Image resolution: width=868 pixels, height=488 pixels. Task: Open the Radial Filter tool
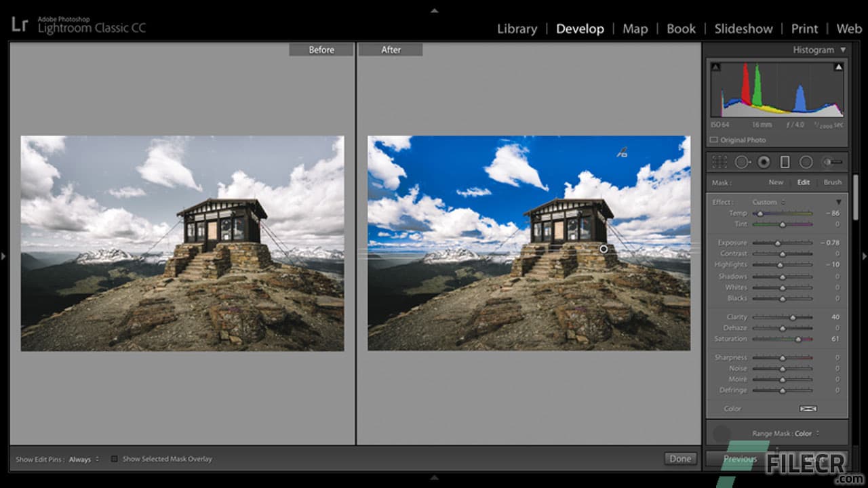pos(806,162)
